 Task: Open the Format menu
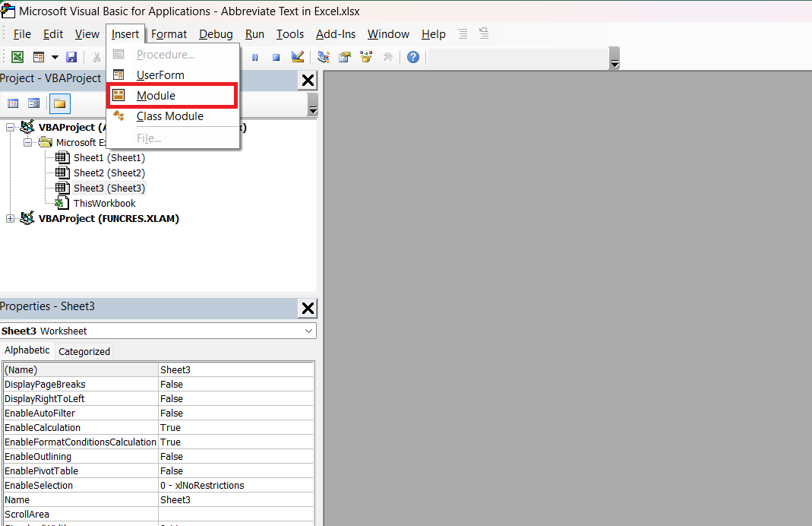coord(169,34)
